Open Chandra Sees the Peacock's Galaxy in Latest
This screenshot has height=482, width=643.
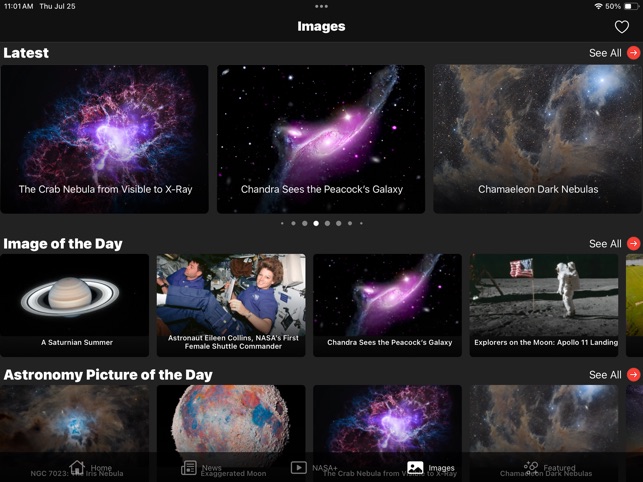coord(321,139)
